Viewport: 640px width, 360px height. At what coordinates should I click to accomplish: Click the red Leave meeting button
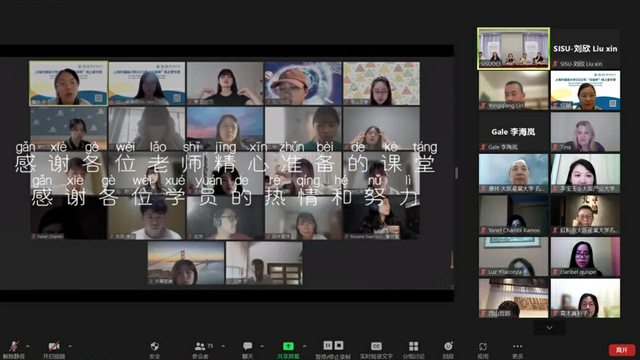(x=622, y=350)
